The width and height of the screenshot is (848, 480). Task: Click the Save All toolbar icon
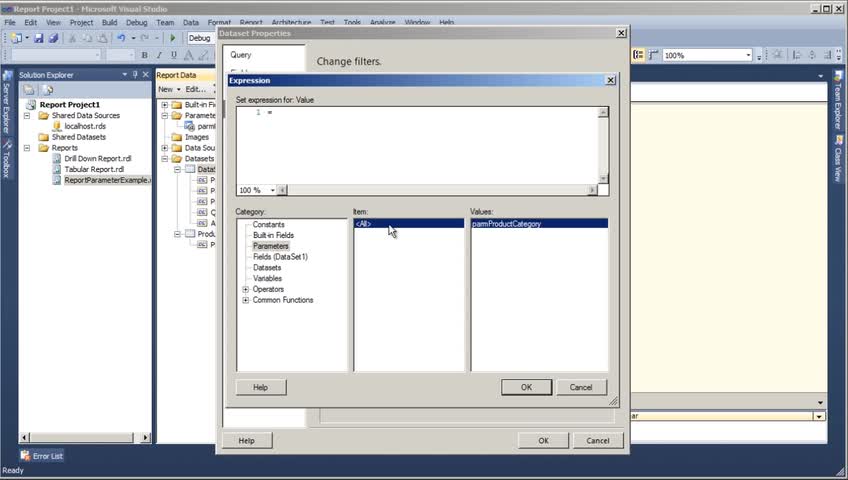[x=53, y=38]
